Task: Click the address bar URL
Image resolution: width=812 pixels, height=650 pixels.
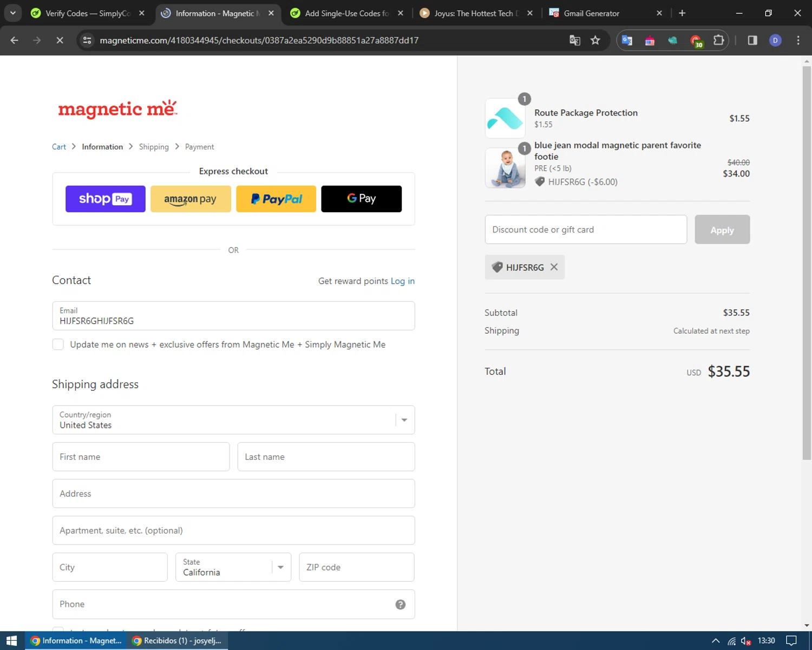Action: [259, 40]
